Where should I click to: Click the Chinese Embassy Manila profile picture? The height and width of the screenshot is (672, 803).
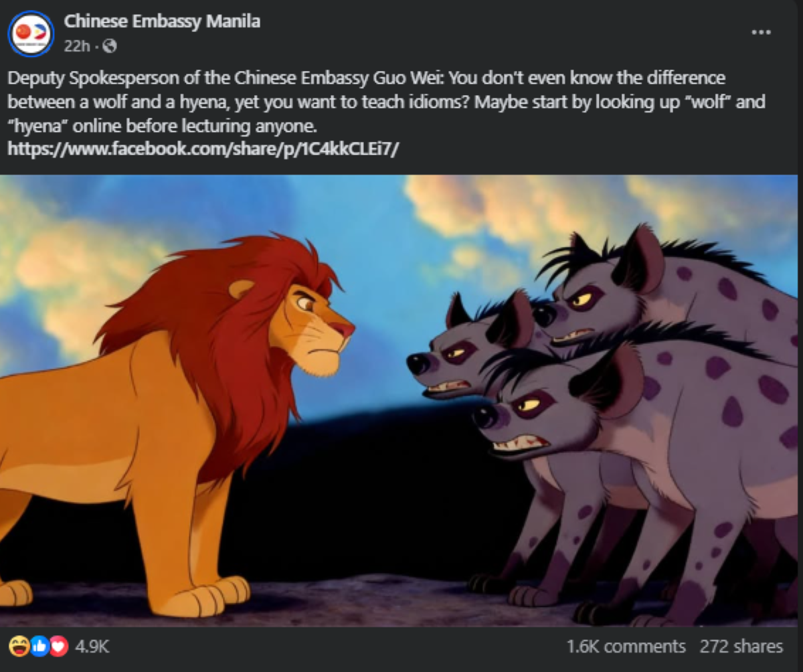pyautogui.click(x=31, y=33)
